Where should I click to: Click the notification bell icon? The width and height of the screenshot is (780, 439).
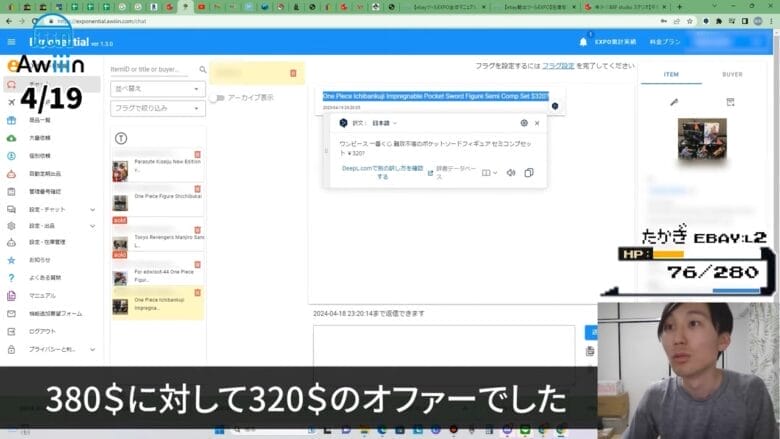(584, 42)
